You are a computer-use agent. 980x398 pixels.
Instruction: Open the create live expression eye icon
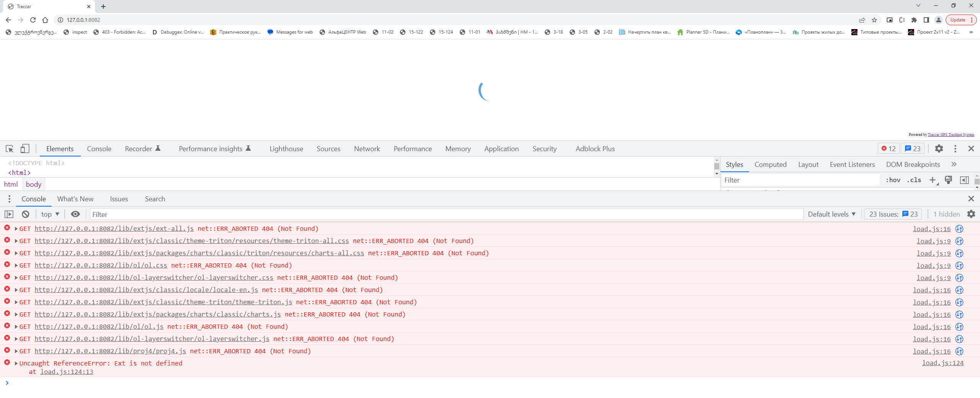point(75,214)
